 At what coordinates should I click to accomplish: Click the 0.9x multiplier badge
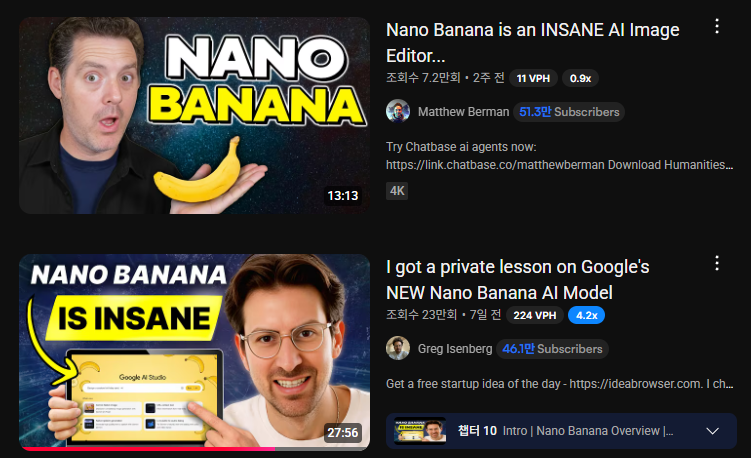580,79
